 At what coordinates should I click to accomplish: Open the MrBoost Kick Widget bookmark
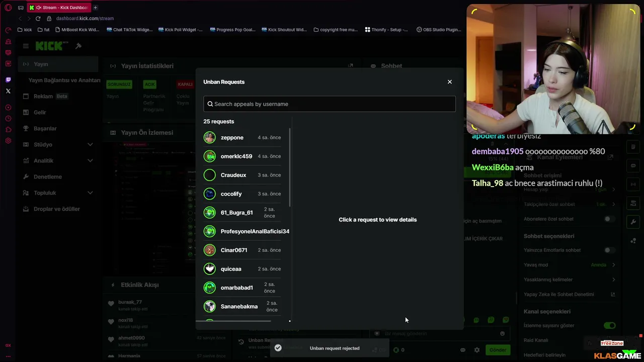(x=77, y=30)
